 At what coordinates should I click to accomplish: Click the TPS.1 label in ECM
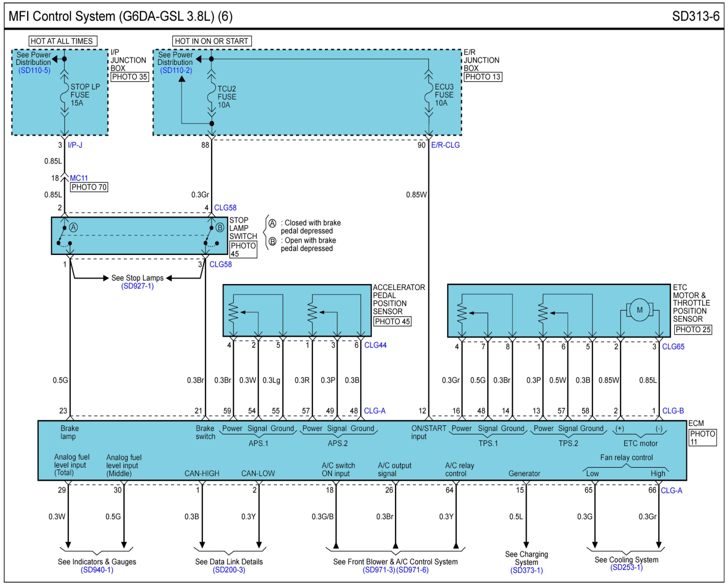pos(488,443)
